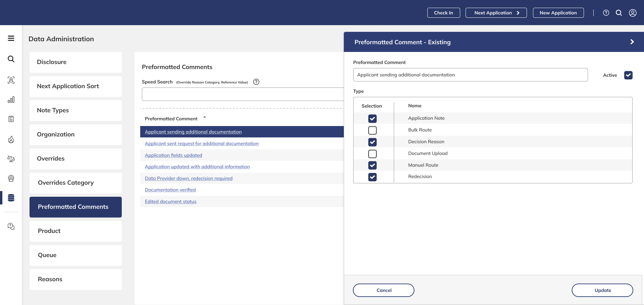The image size is (644, 305).
Task: Click the Next Application button
Action: click(x=496, y=13)
